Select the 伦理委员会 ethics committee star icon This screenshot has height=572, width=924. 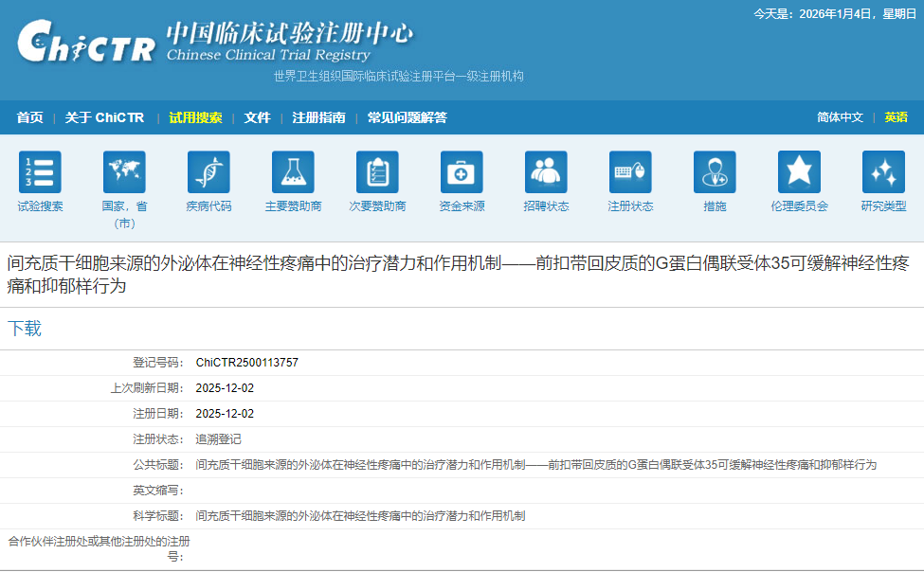pyautogui.click(x=799, y=173)
